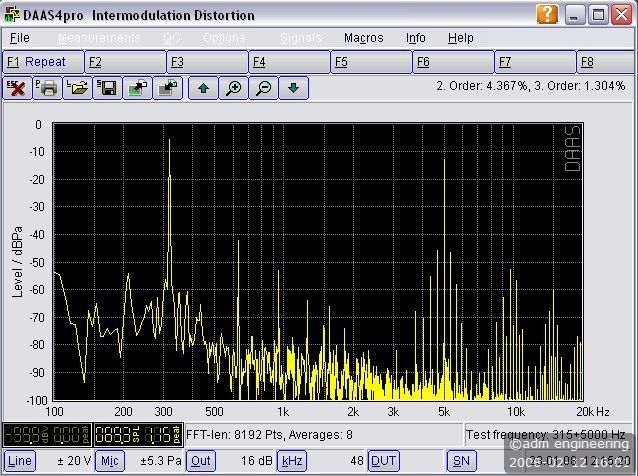
Task: Open the File menu
Action: point(19,38)
